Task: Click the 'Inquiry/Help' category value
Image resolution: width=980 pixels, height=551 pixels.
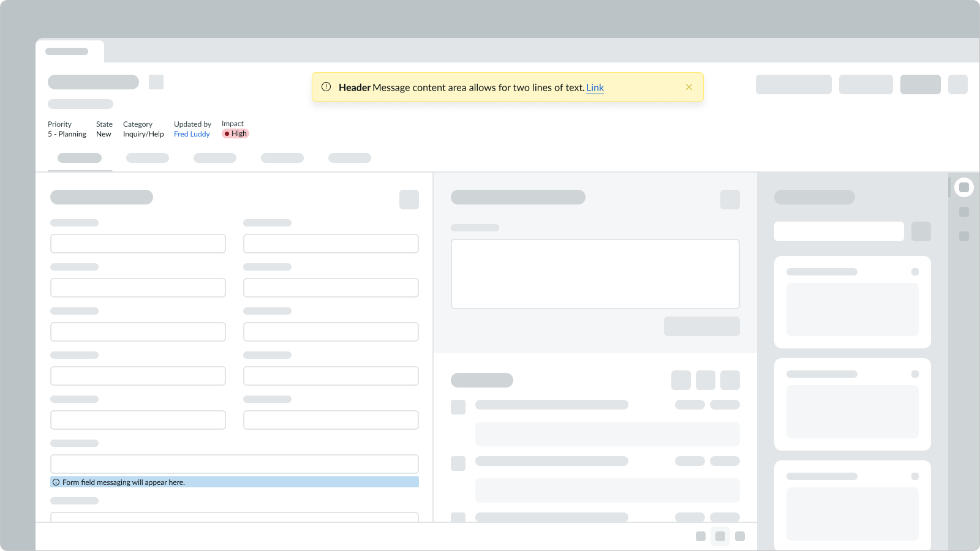Action: 143,134
